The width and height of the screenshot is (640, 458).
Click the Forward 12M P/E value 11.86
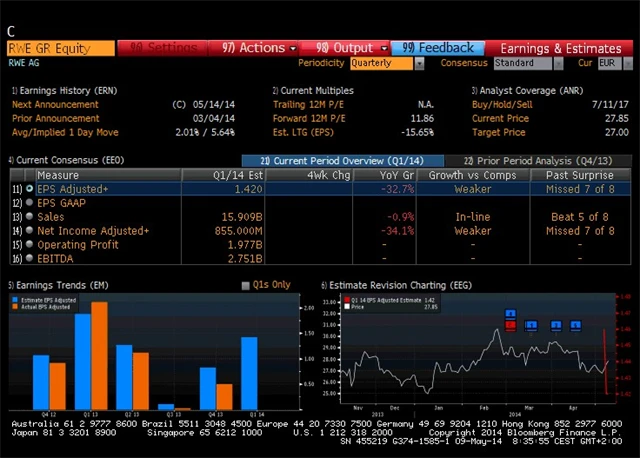pos(422,118)
